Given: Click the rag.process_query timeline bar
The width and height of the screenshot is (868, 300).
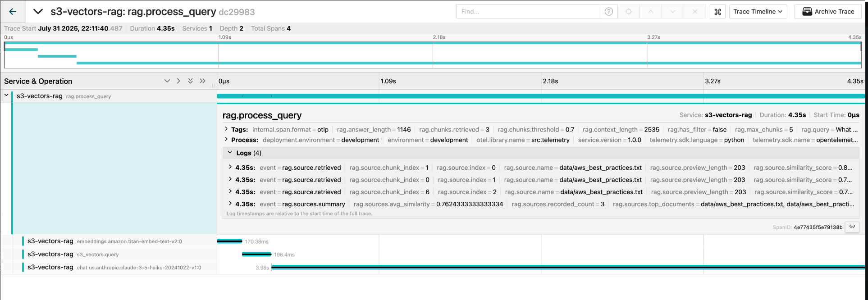Looking at the screenshot, I should click(x=541, y=96).
